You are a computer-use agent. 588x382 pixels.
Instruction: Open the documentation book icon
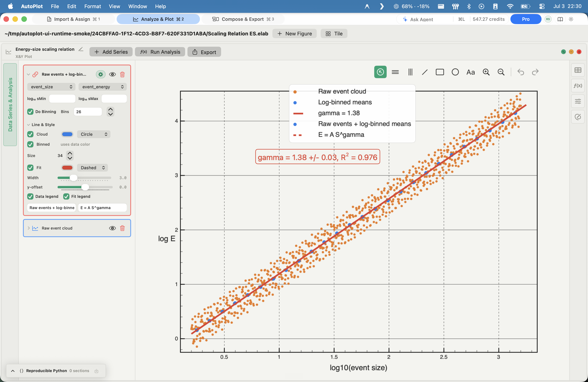pos(560,19)
